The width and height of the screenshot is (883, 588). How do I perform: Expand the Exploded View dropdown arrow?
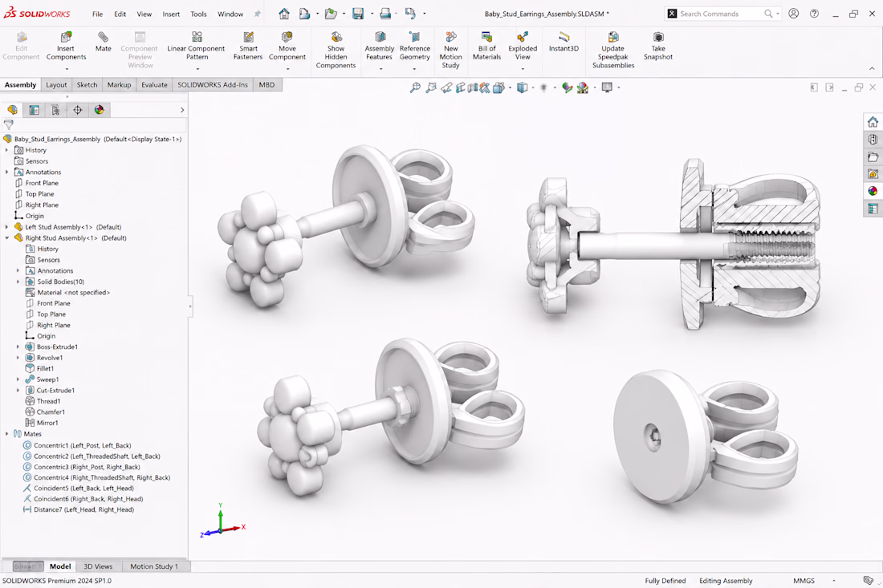click(523, 69)
